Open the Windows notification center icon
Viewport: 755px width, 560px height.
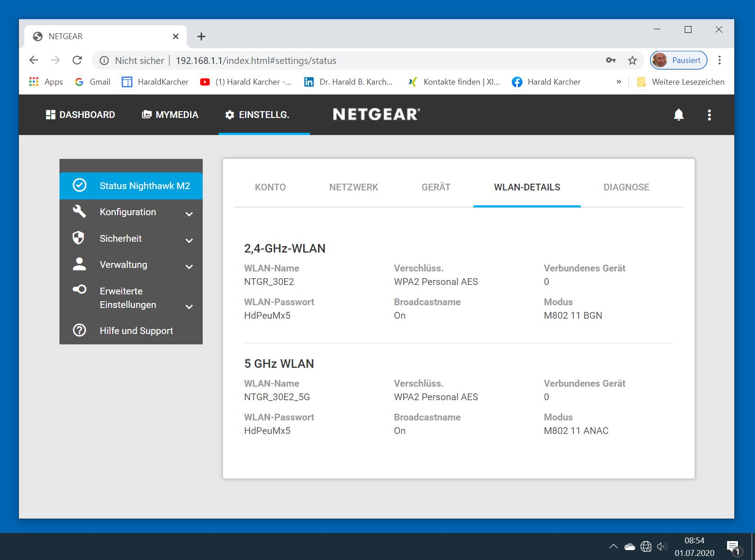(x=733, y=547)
